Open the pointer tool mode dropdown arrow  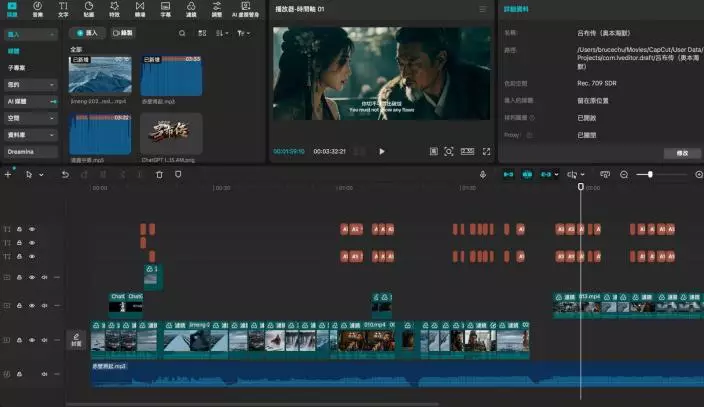tap(41, 175)
